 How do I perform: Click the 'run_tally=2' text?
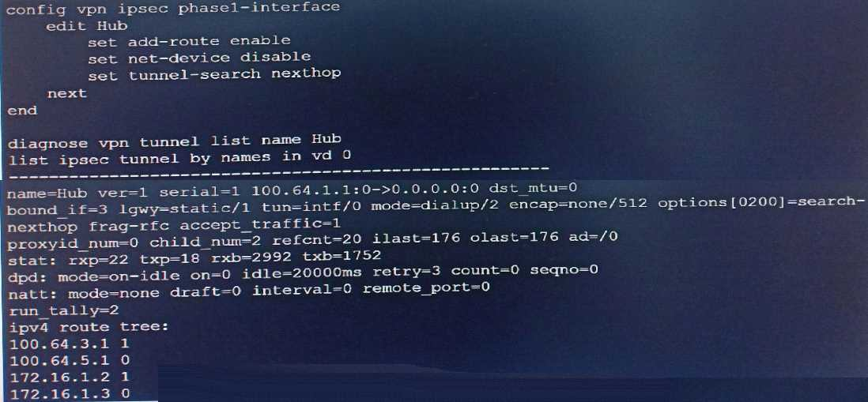point(63,310)
